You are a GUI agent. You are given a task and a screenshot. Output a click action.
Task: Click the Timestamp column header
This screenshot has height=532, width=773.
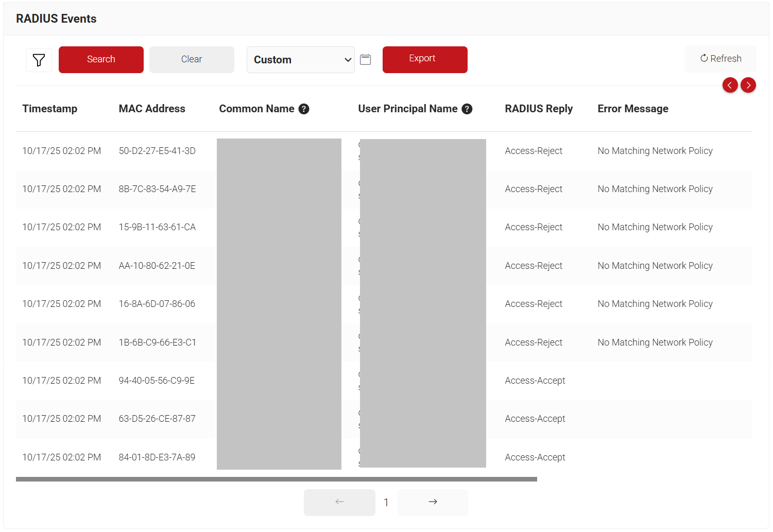[50, 109]
